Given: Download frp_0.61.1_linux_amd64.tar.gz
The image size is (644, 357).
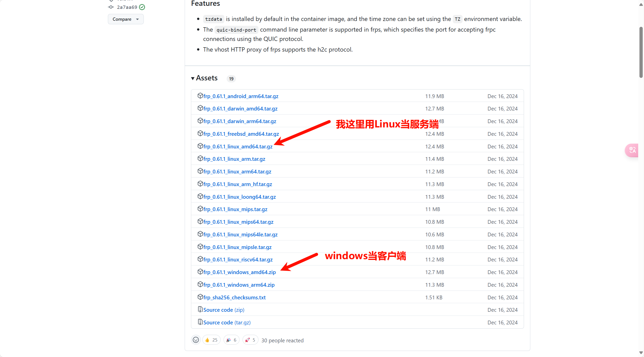Looking at the screenshot, I should coord(238,146).
